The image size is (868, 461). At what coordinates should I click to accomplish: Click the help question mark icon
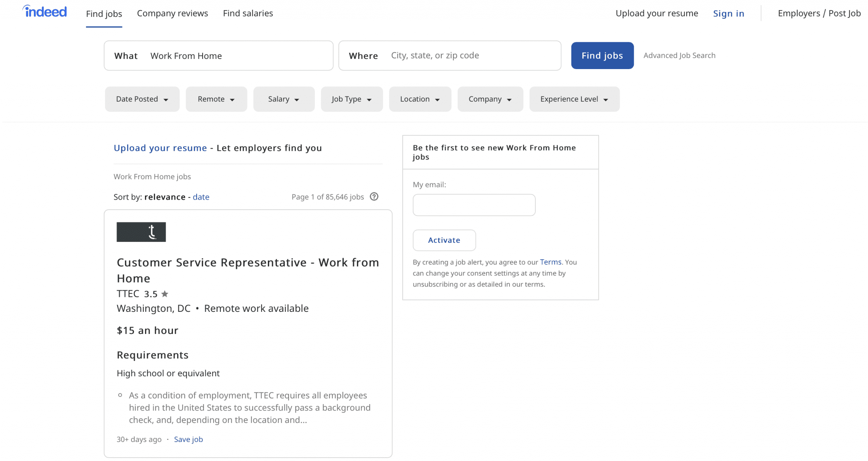pos(374,196)
